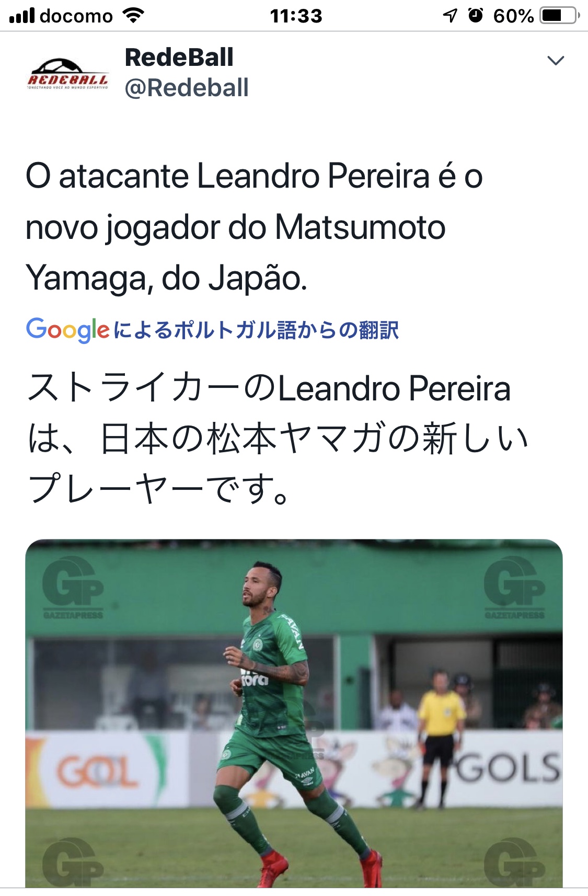Tap the alarm clock status icon
Viewport: 588px width, 896px height.
tap(476, 15)
